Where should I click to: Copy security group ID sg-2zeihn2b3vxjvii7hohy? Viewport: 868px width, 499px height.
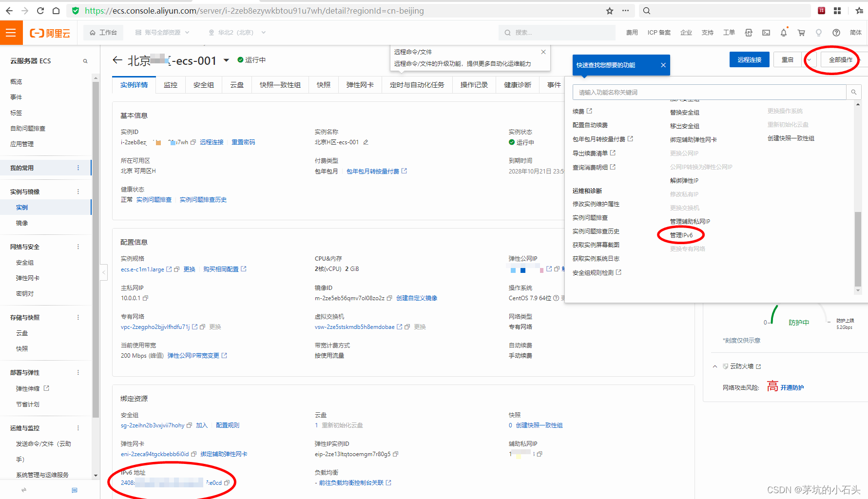(190, 425)
